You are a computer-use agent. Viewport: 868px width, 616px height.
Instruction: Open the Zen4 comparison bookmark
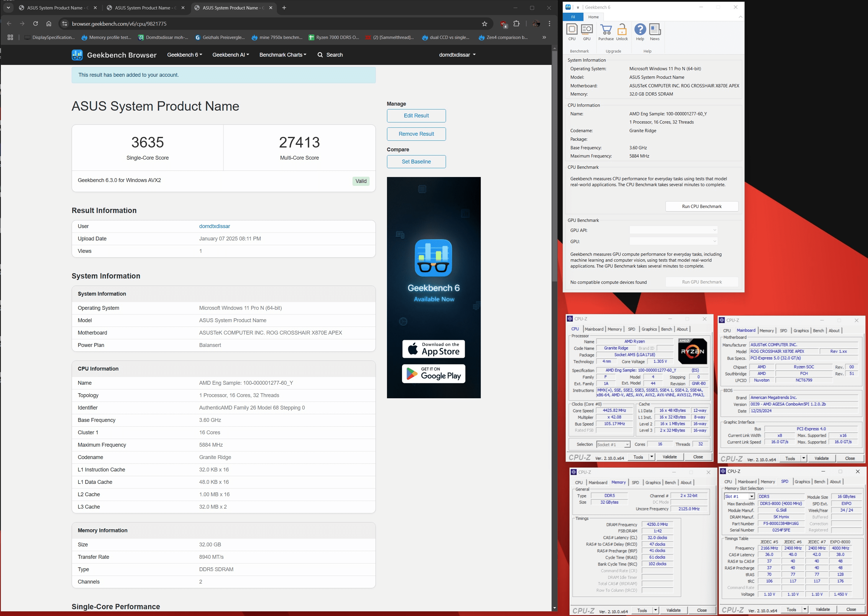[503, 37]
